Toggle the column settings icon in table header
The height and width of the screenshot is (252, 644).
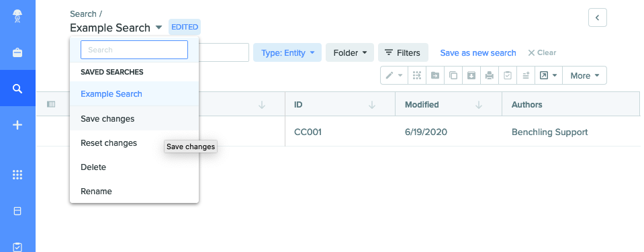[x=51, y=104]
